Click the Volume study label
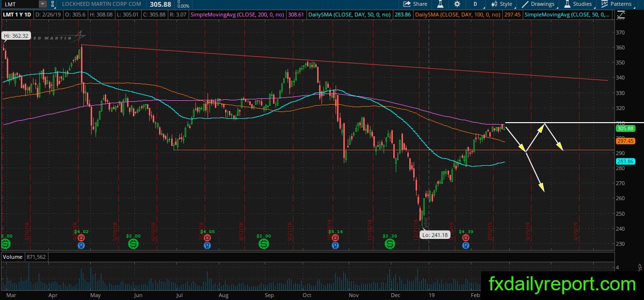 point(13,256)
